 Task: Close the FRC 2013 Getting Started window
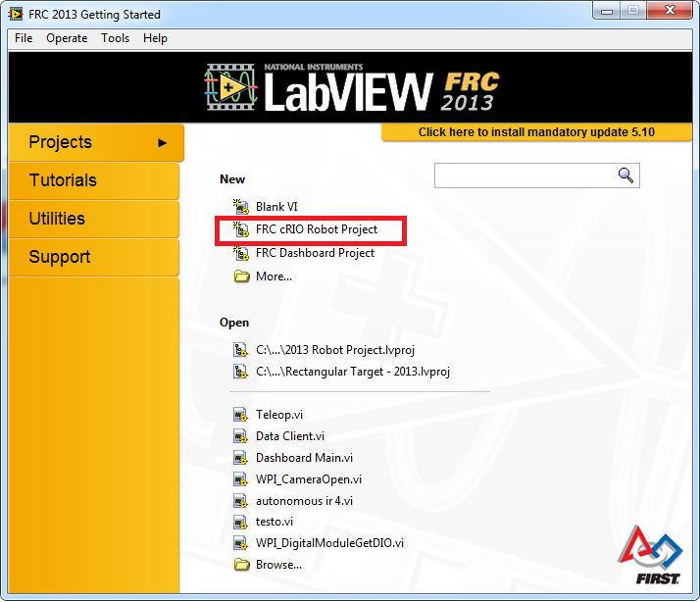[670, 10]
